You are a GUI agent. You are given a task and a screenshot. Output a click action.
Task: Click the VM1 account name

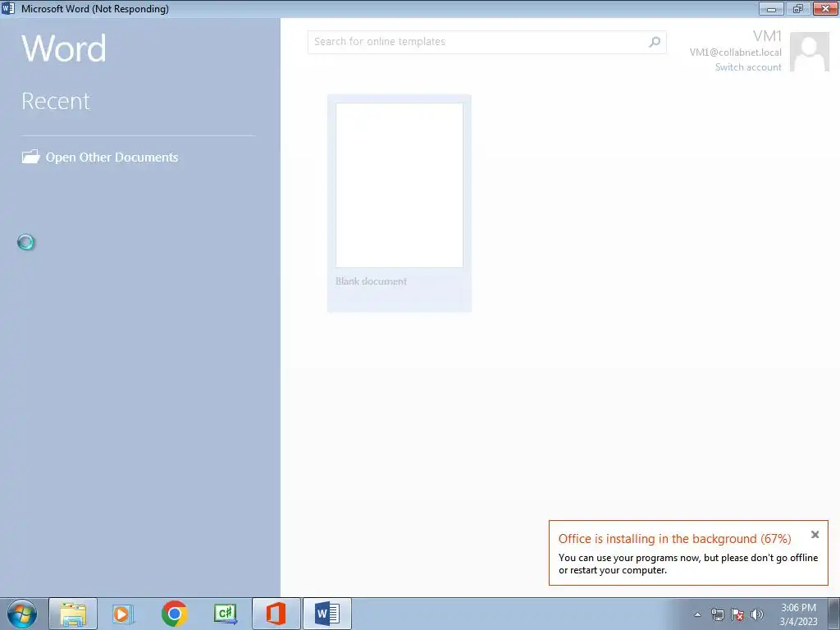pos(767,36)
